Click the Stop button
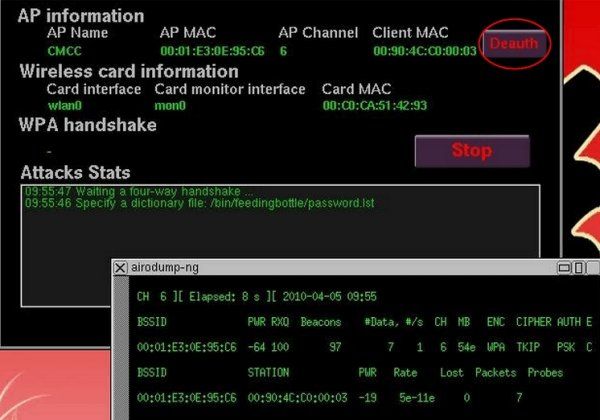Image resolution: width=600 pixels, height=420 pixels. tap(472, 151)
